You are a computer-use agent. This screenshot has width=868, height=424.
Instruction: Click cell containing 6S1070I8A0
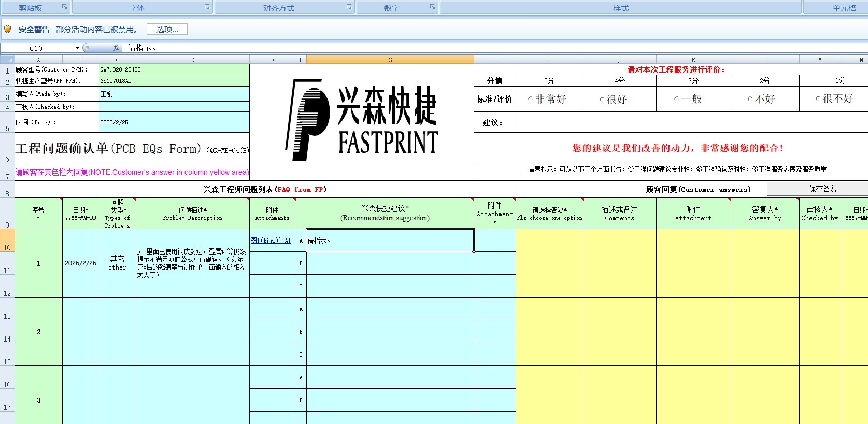(x=174, y=81)
